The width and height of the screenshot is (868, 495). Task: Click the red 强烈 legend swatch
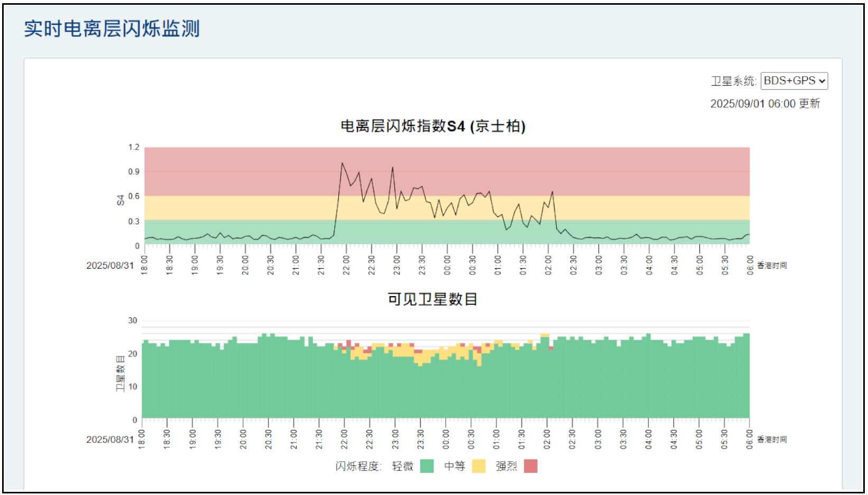click(x=530, y=466)
